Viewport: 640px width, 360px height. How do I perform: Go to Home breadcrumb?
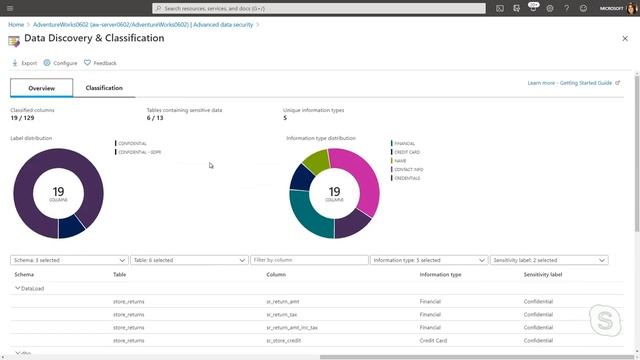coord(16,24)
